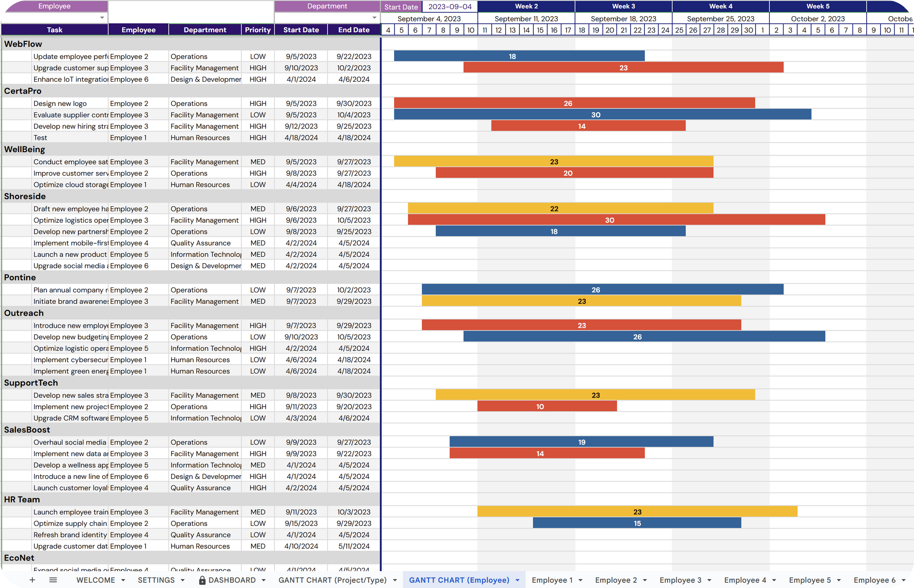914x588 pixels.
Task: Click the Start Date value 2023-09-04 cell
Action: (450, 6)
